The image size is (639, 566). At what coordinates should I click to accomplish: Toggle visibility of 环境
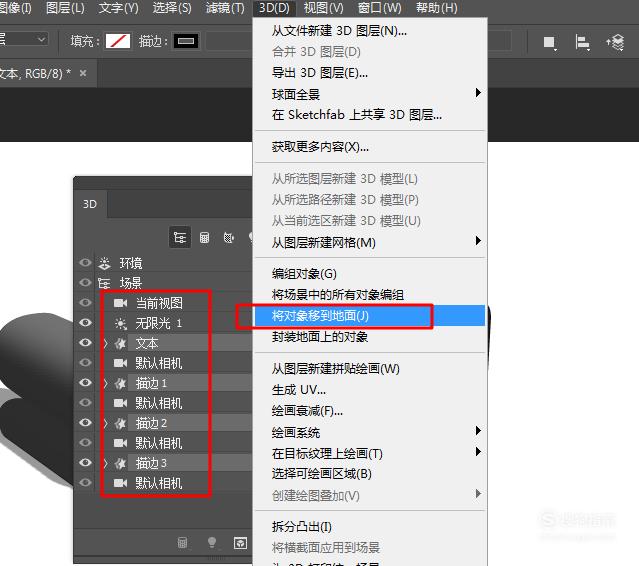pos(85,263)
